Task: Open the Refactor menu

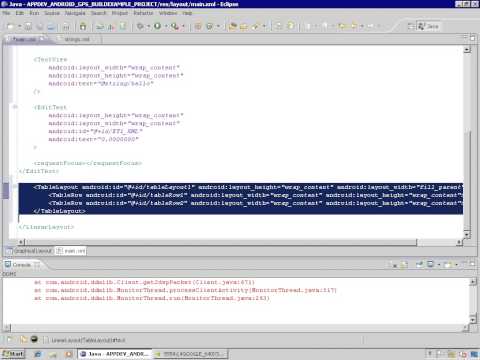Action: point(143,13)
